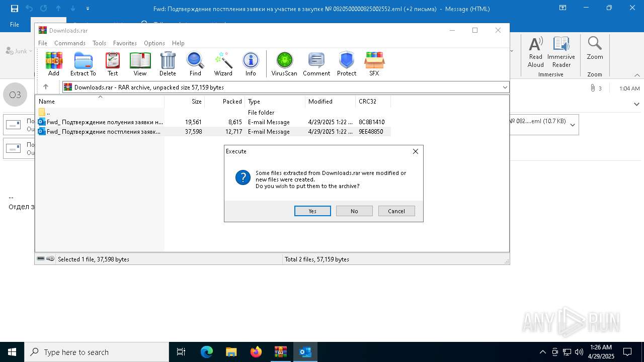This screenshot has width=644, height=362.
Task: Click the taskbar search box
Action: click(97, 352)
